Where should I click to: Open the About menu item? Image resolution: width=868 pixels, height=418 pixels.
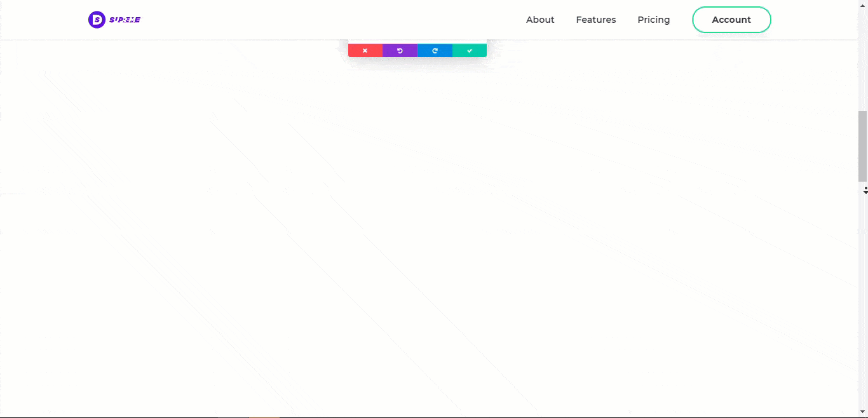pos(540,20)
